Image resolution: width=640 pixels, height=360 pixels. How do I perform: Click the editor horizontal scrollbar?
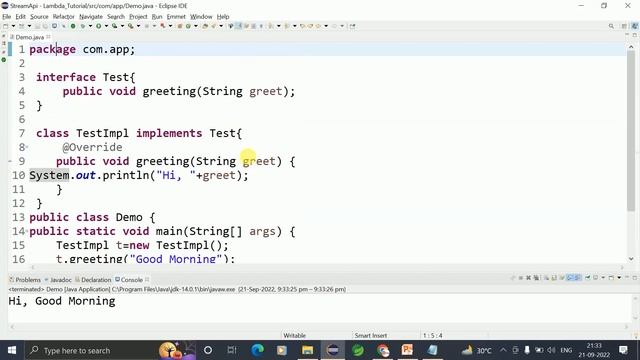(327, 268)
